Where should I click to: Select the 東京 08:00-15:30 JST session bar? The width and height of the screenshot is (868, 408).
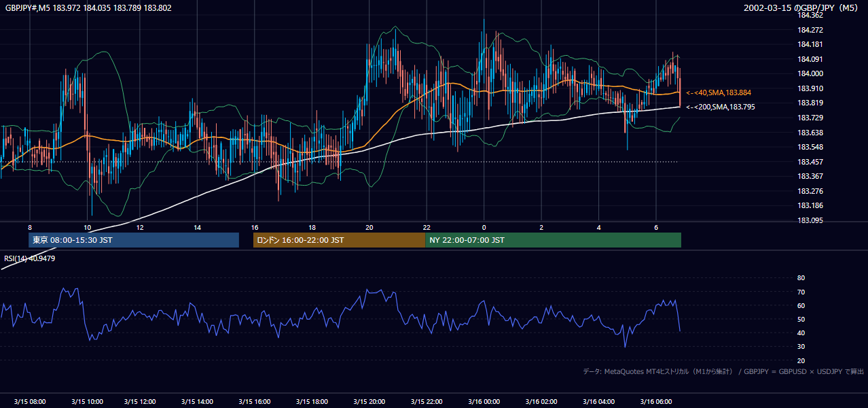click(x=134, y=240)
